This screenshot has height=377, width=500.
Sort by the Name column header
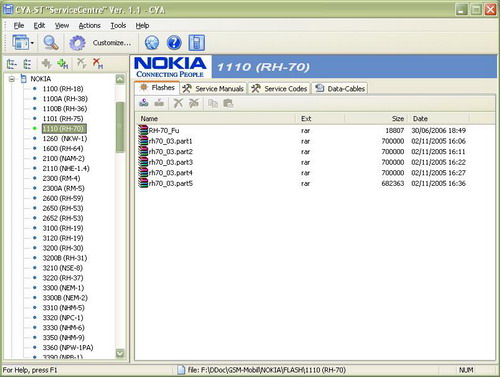point(216,119)
